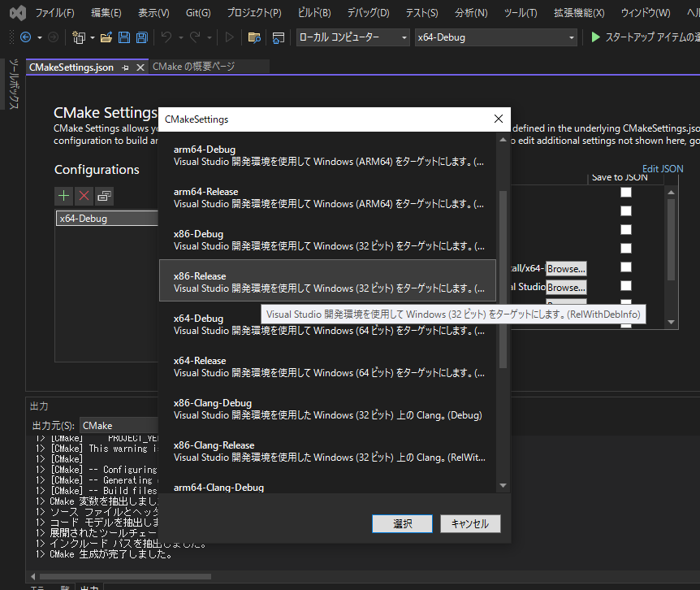Open the ツール(T) menu

521,13
